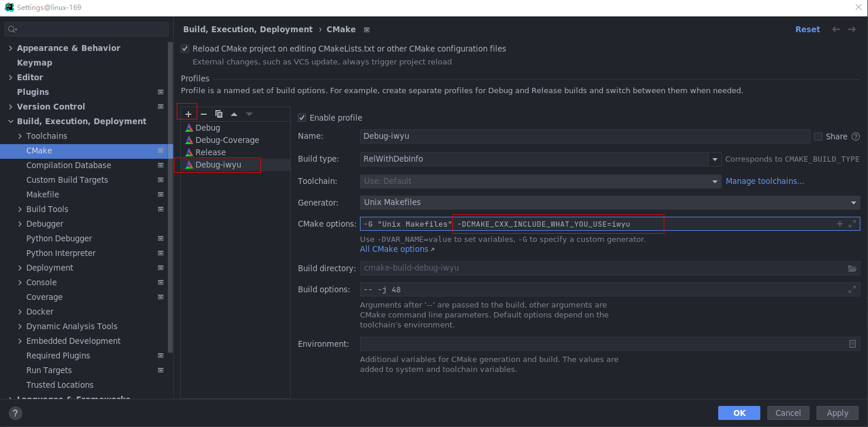Move the selected profile up
Viewport: 868px width, 427px height.
pos(234,114)
